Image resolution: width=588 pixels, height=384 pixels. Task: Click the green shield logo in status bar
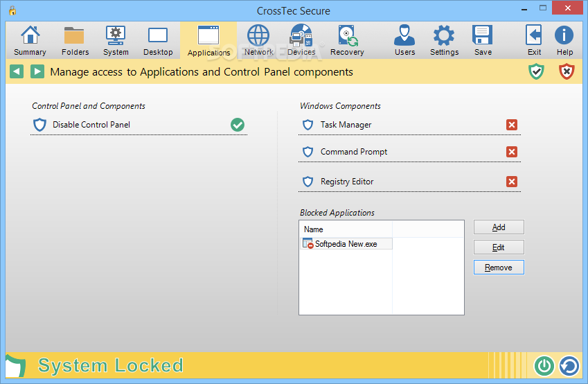click(x=15, y=365)
